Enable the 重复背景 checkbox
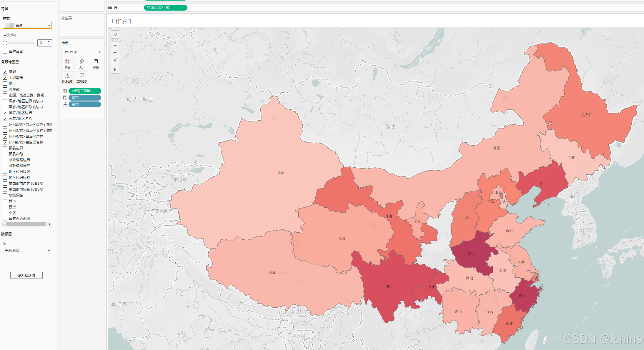This screenshot has width=644, height=350. [5, 52]
